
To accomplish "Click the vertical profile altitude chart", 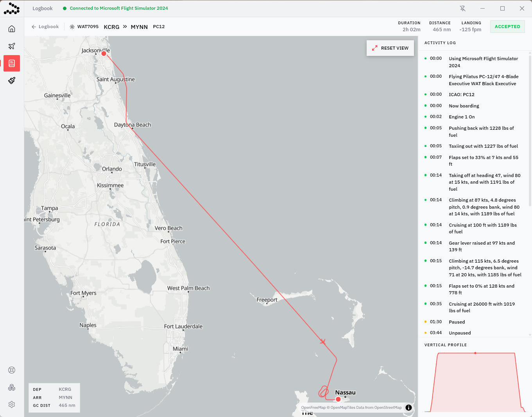I will (475, 382).
